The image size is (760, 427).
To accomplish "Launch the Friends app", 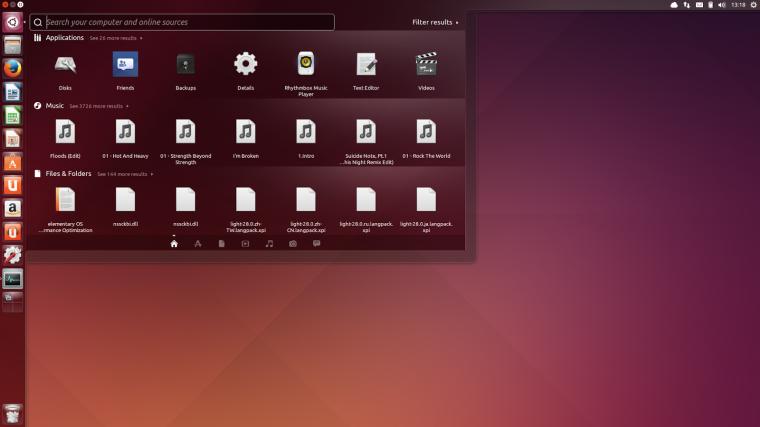I will click(125, 71).
